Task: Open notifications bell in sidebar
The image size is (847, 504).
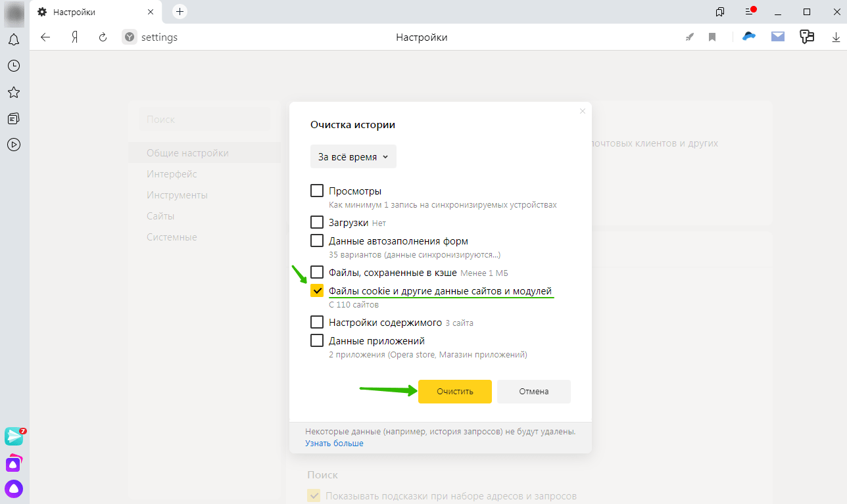Action: pyautogui.click(x=13, y=40)
